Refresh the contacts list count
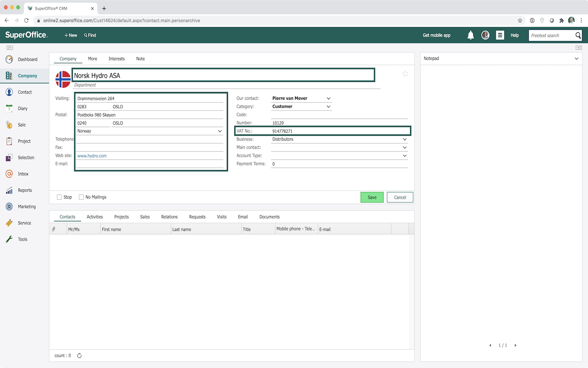588x368 pixels. click(x=79, y=356)
